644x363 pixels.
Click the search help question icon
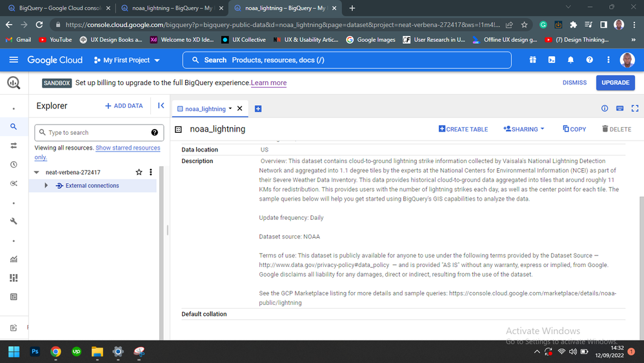coord(154,132)
